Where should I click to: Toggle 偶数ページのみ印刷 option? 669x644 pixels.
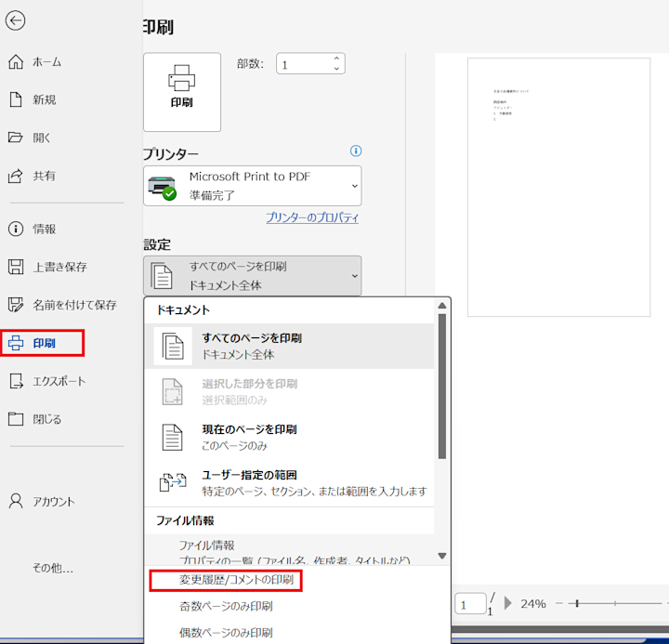(x=226, y=633)
